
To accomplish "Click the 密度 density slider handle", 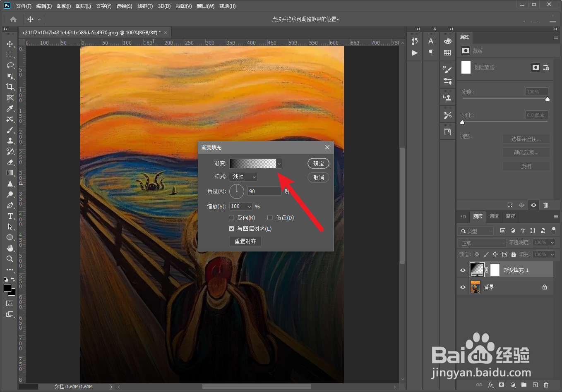I will point(548,99).
